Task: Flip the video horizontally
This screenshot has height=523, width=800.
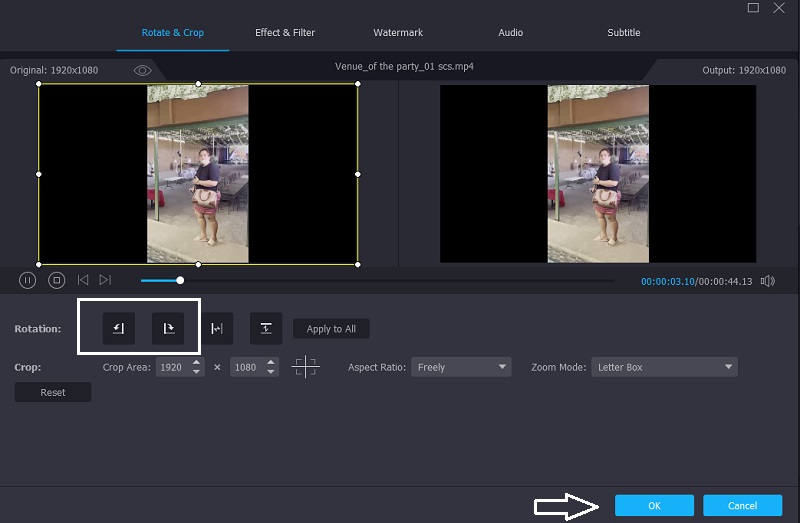Action: click(x=217, y=328)
